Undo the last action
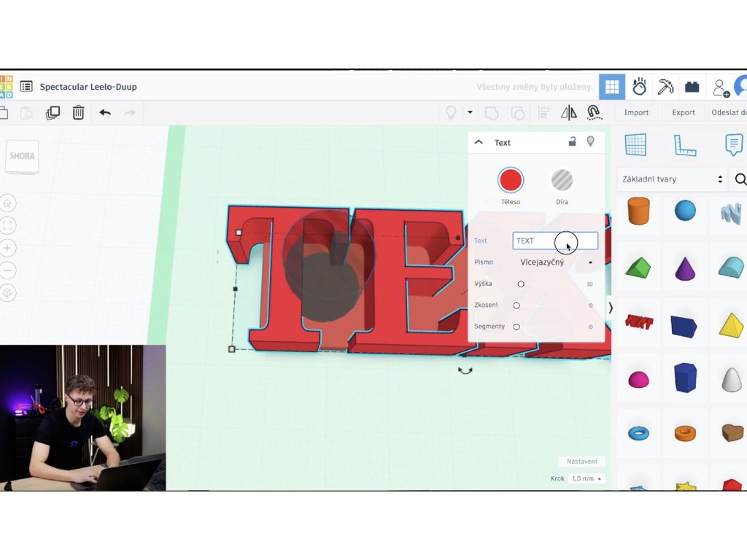Viewport: 747px width, 560px height. point(105,112)
